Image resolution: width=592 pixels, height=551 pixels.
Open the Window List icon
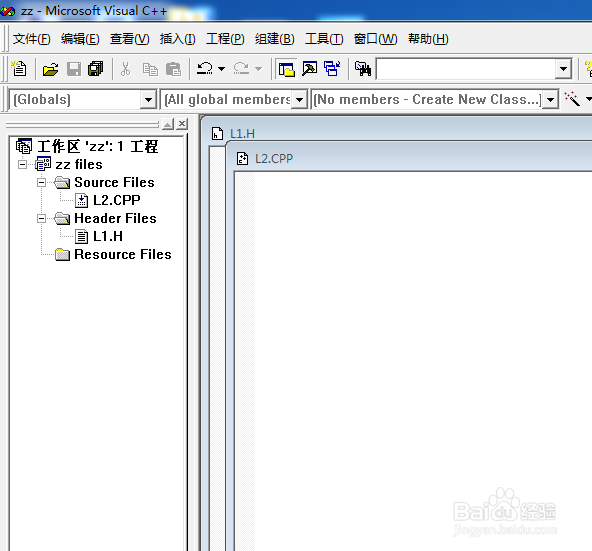tap(332, 69)
